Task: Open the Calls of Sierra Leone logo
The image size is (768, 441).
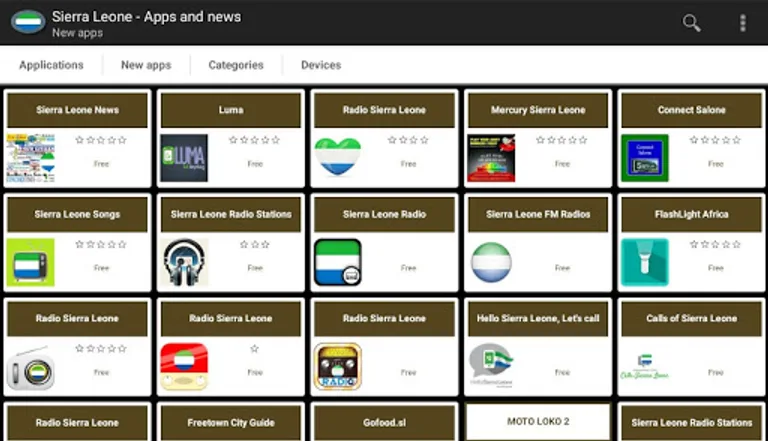Action: pos(645,367)
